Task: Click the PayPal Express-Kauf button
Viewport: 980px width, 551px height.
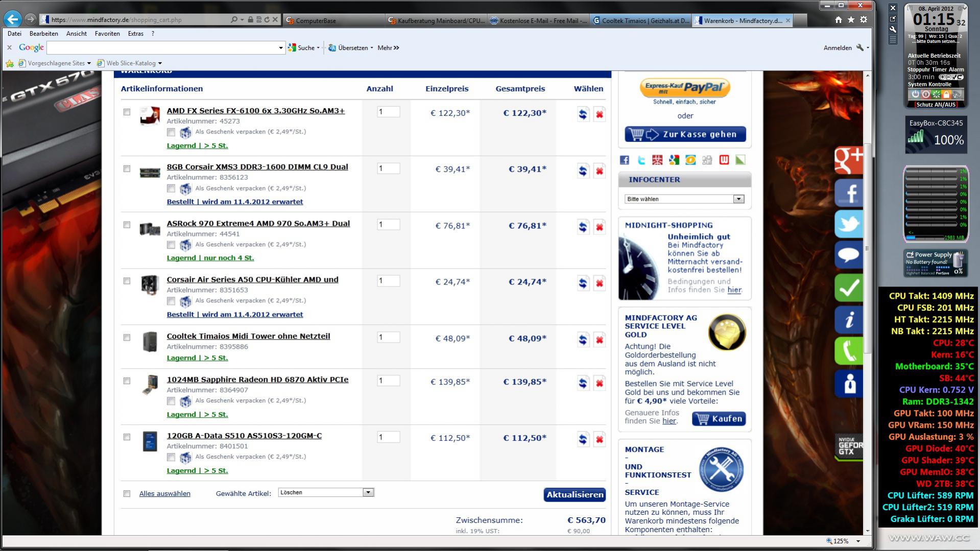Action: tap(685, 87)
